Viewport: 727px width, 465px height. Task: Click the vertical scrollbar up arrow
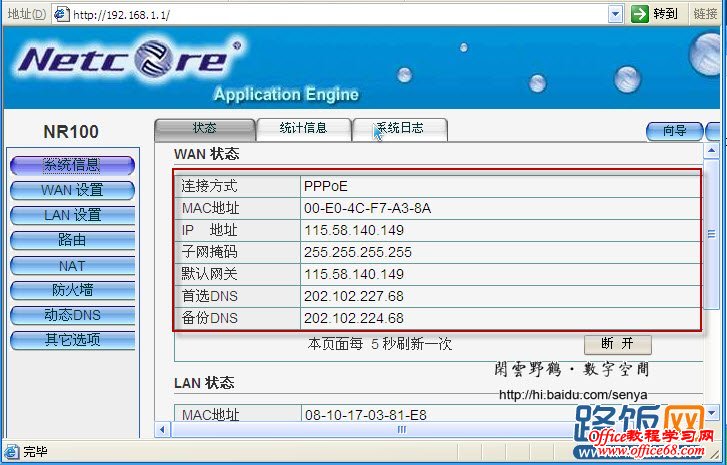tap(711, 151)
